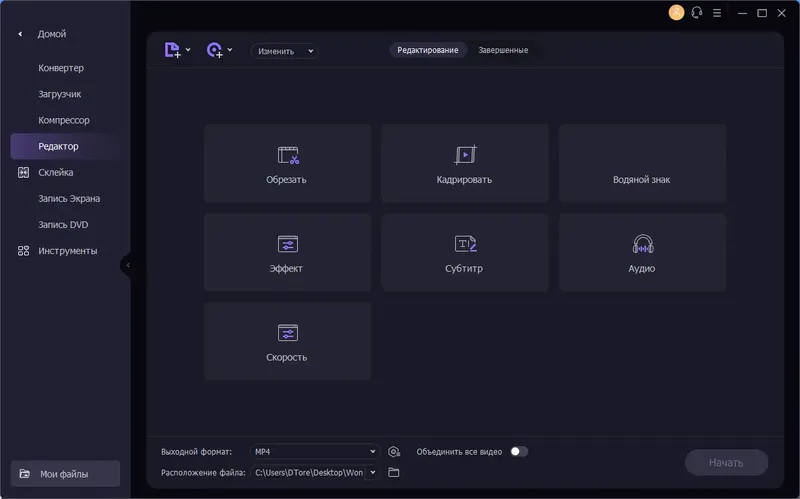The height and width of the screenshot is (499, 800).
Task: Click the Склейка merger icon
Action: [x=23, y=172]
